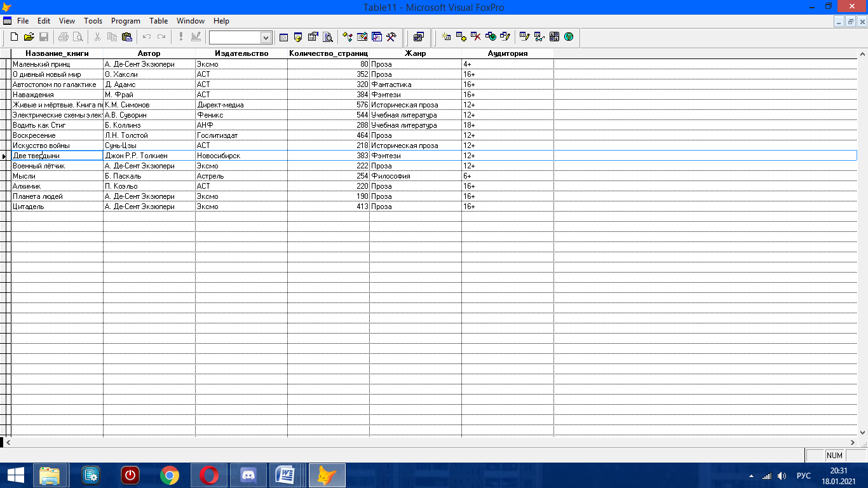Image resolution: width=868 pixels, height=488 pixels.
Task: Click the vertical scrollbar down arrow
Action: tap(862, 432)
